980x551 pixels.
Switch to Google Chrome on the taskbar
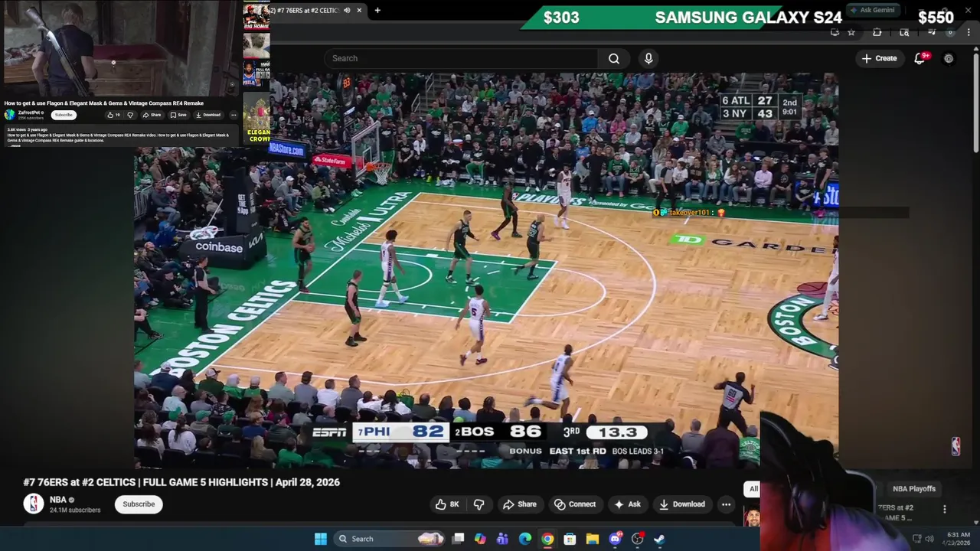547,539
